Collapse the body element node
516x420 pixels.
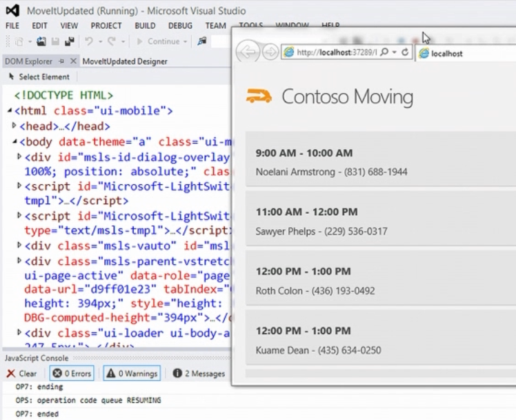pos(14,141)
